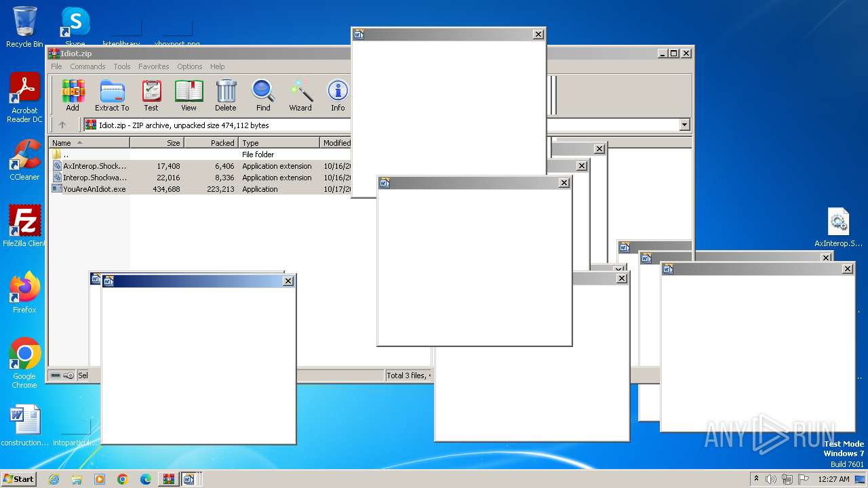This screenshot has height=488, width=868.
Task: Sort by the Type column header
Action: point(279,143)
